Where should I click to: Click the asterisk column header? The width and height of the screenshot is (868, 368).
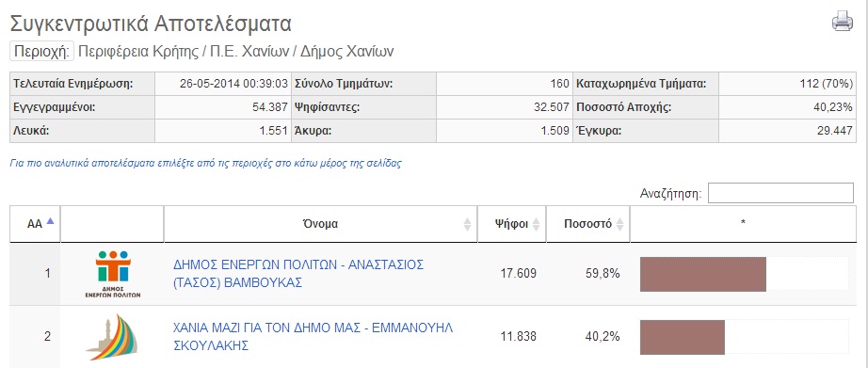(743, 224)
